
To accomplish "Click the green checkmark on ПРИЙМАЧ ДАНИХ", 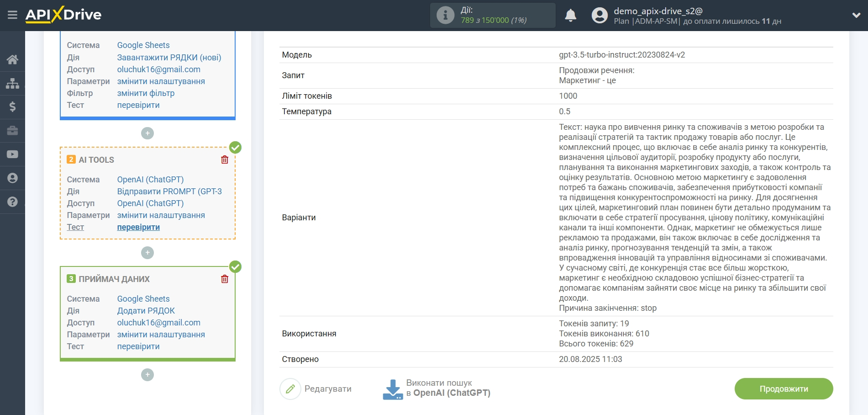I will click(x=235, y=266).
